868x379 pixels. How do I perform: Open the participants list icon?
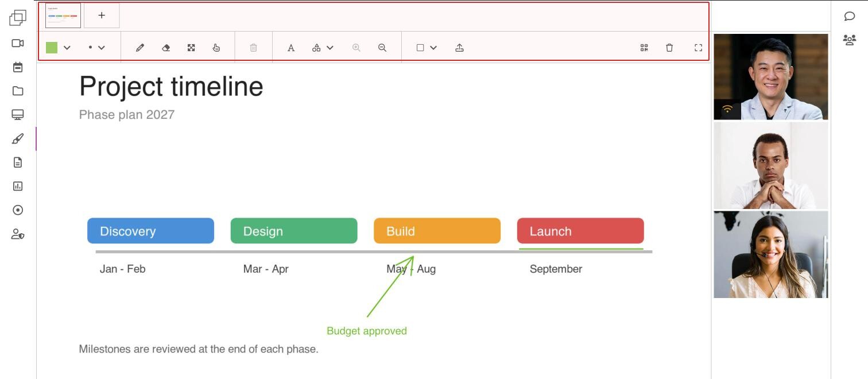[x=850, y=40]
